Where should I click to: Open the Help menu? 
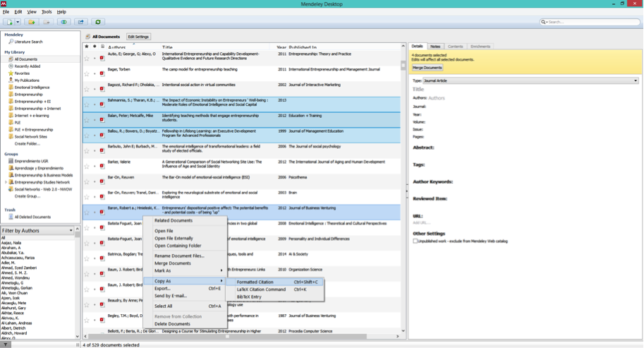[x=61, y=12]
